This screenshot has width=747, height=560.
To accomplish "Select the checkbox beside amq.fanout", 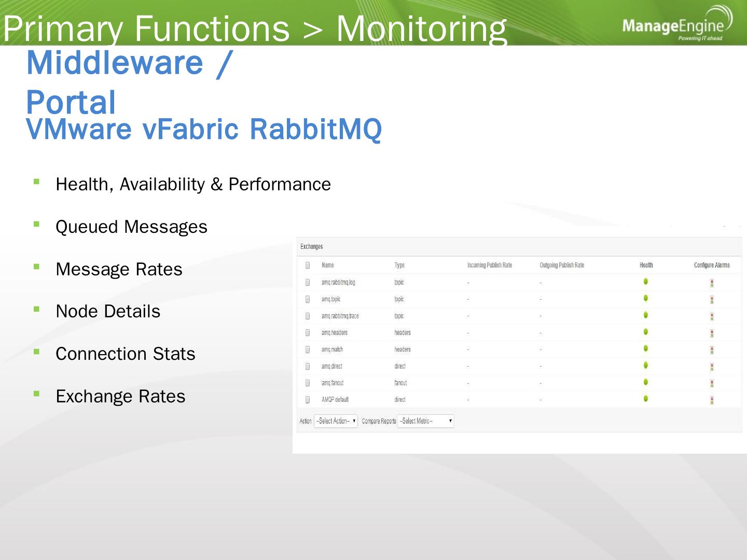I will [308, 383].
